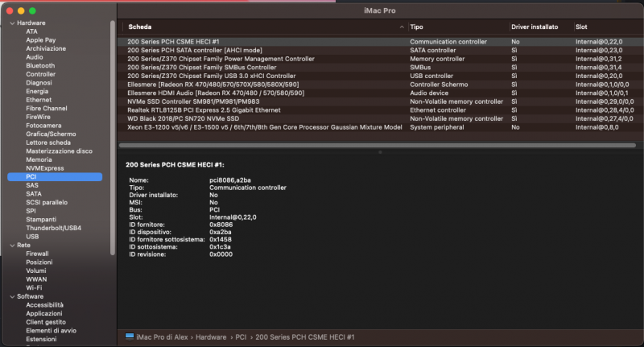The width and height of the screenshot is (644, 347).
Task: Sort table by Tipo column header
Action: pos(416,27)
